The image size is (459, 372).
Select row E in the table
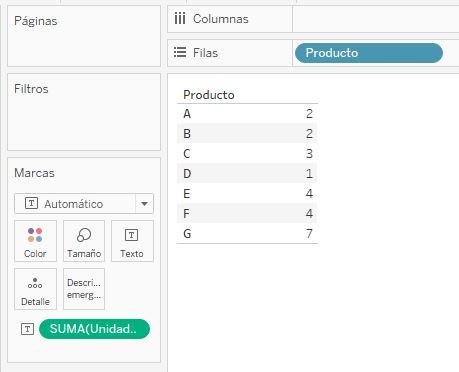[247, 194]
